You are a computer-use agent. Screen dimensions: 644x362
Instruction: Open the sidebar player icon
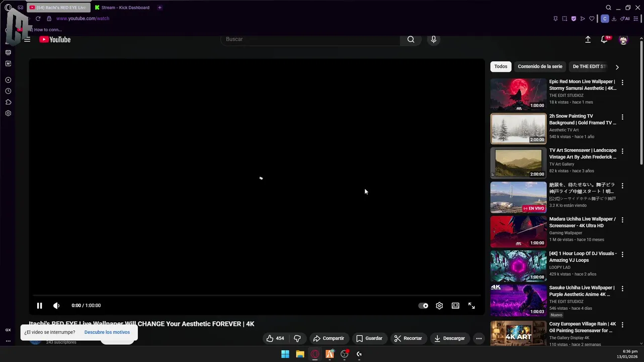coord(8,80)
